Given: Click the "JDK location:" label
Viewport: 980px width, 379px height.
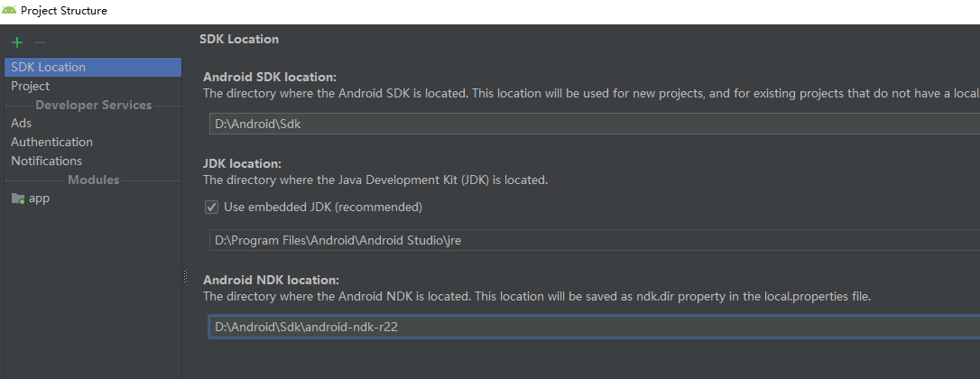Looking at the screenshot, I should [243, 163].
